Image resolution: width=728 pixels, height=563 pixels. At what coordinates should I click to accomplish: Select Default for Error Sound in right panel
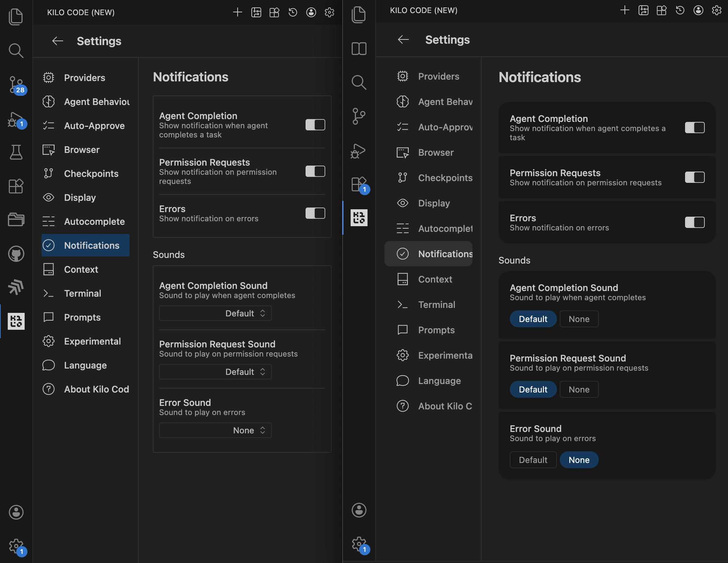pos(533,460)
